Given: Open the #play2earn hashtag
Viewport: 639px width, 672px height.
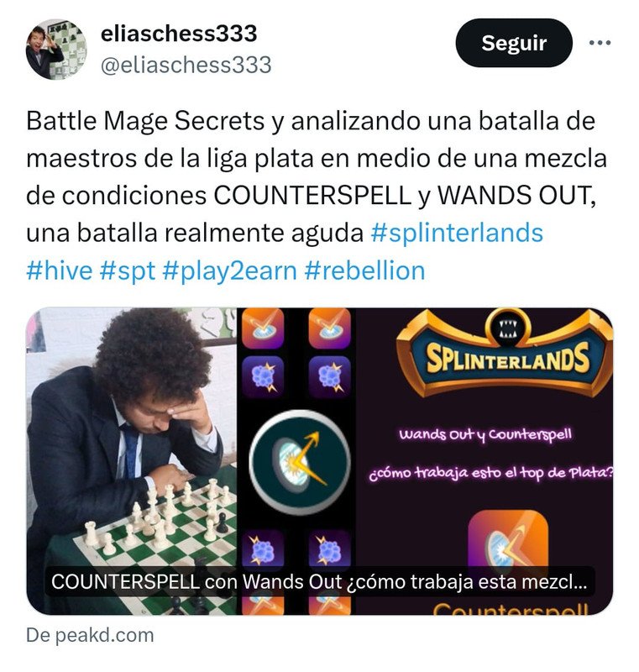Looking at the screenshot, I should [229, 271].
